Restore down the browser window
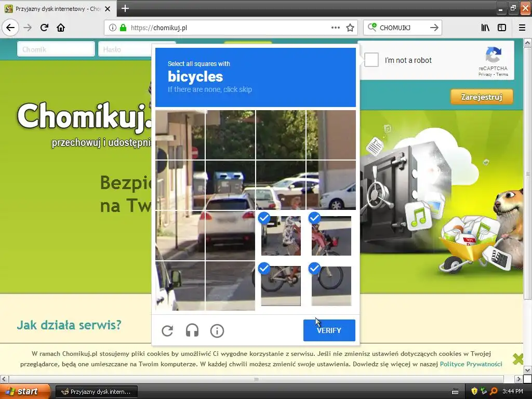532x399 pixels. click(x=513, y=8)
